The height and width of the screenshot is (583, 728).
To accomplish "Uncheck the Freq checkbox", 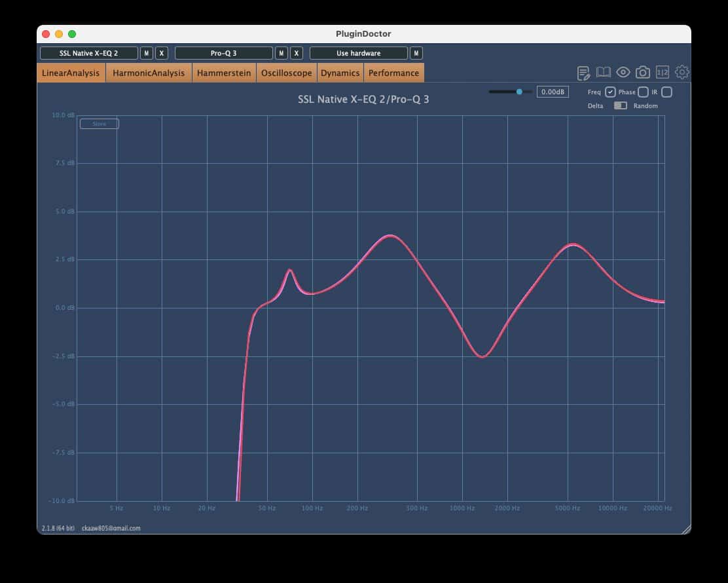I will (x=610, y=92).
